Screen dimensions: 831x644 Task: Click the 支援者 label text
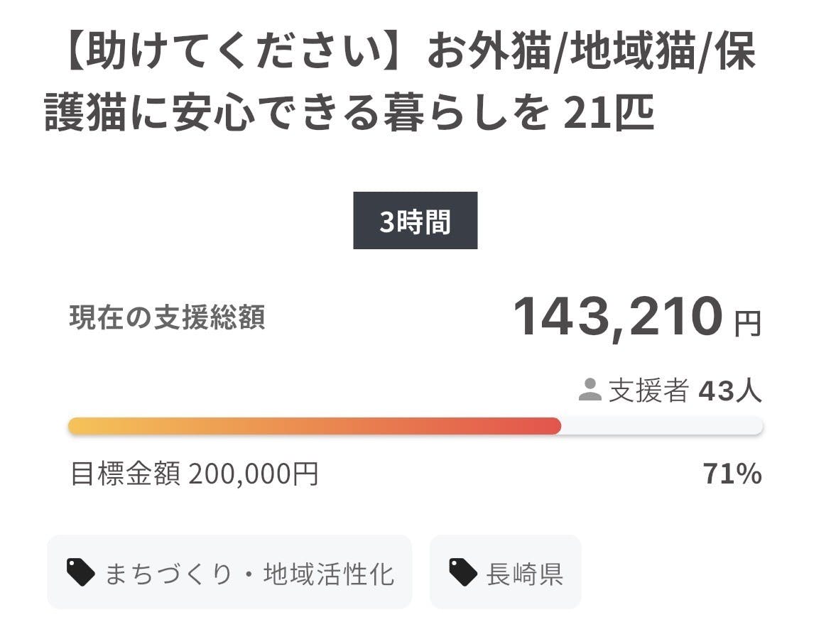click(x=648, y=390)
